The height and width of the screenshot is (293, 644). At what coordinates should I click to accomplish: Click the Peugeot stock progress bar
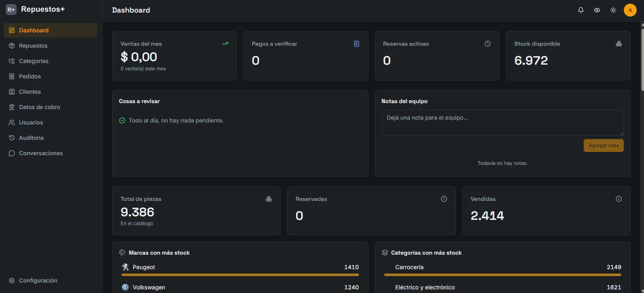click(240, 275)
